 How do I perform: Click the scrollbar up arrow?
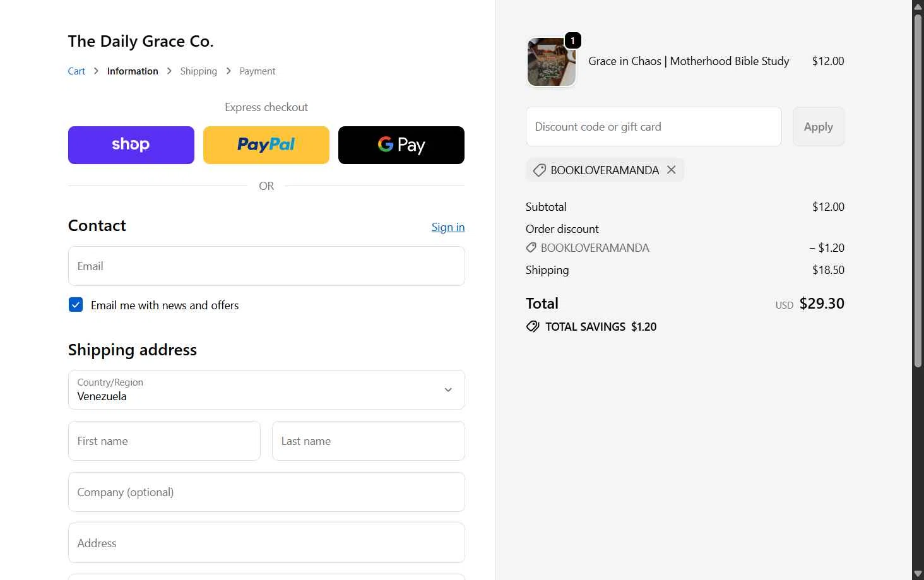tap(918, 6)
